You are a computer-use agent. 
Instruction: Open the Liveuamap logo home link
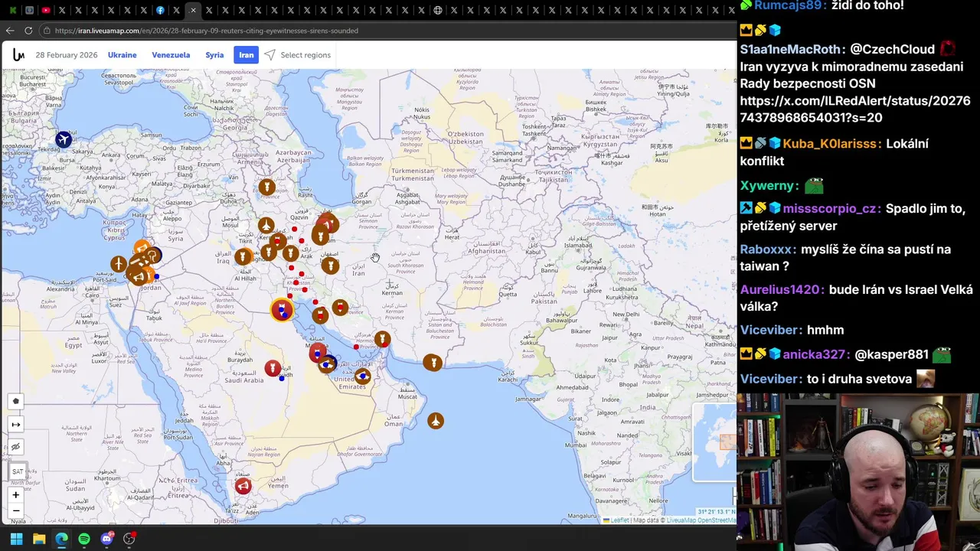18,55
